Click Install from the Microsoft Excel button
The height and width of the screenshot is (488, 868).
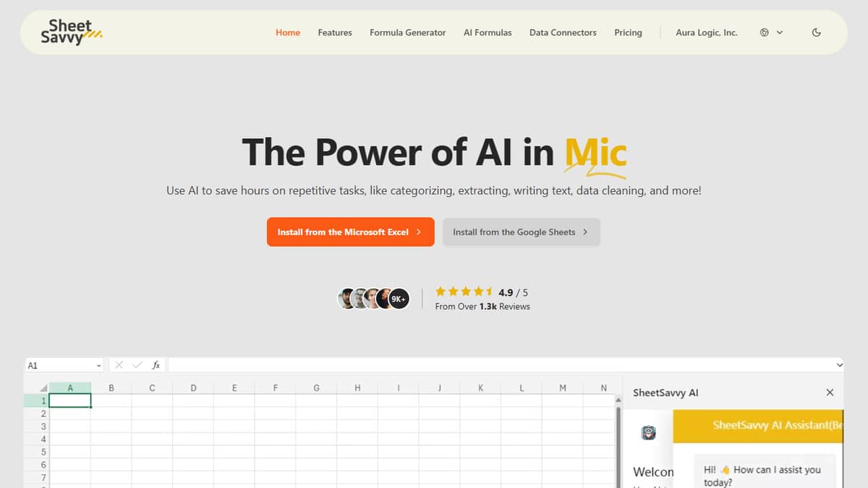351,232
